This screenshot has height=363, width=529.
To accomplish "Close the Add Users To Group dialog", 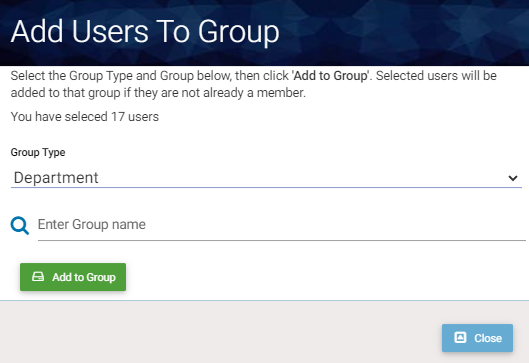I will click(477, 338).
